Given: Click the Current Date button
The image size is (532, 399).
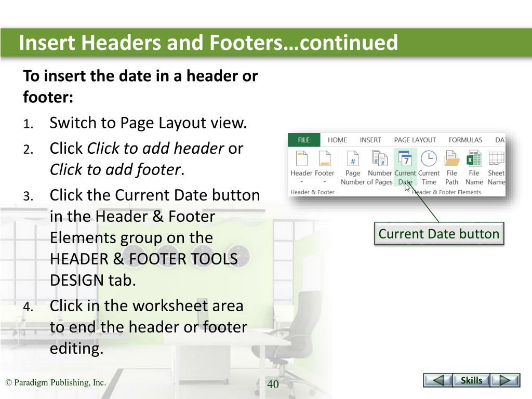Looking at the screenshot, I should [405, 168].
